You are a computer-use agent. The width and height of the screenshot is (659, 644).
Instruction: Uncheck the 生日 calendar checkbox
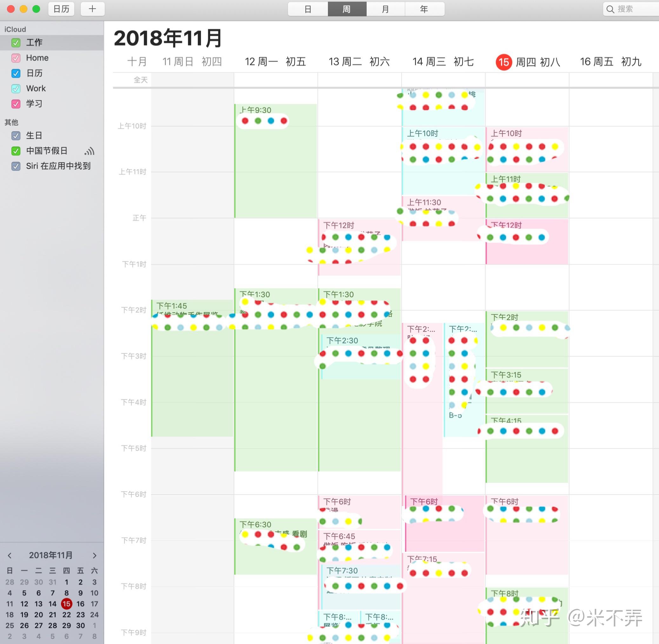tap(16, 136)
